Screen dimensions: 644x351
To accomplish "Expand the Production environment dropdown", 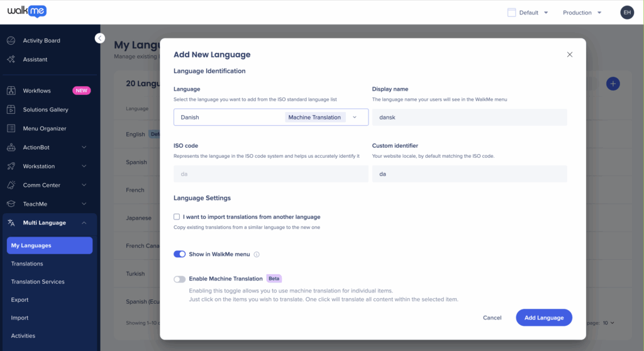I will click(582, 13).
